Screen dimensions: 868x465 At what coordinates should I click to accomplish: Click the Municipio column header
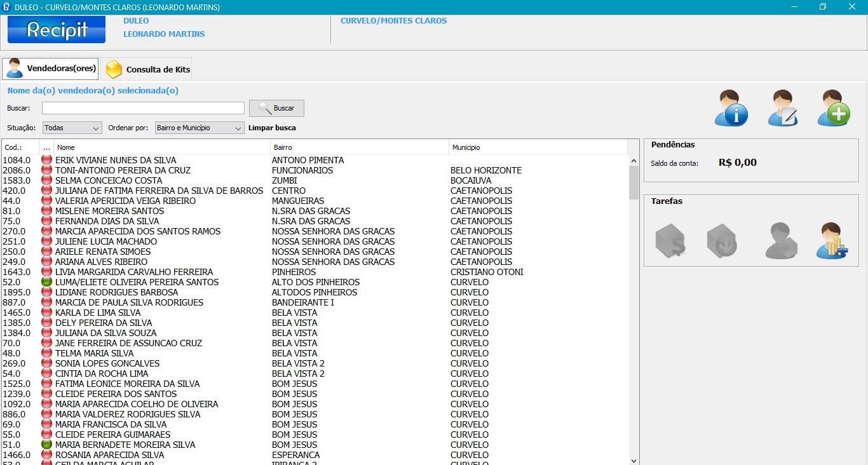pyautogui.click(x=538, y=147)
